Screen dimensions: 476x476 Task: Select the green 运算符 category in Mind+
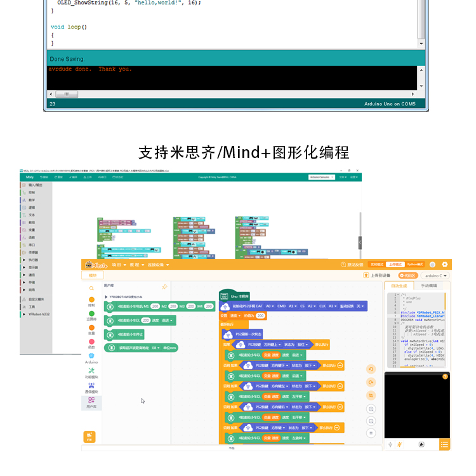click(x=91, y=315)
